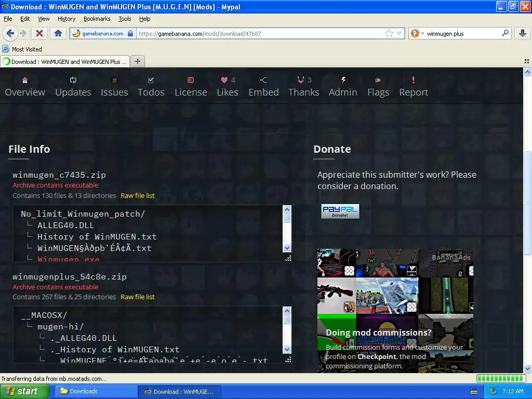Screen dimensions: 532x399
Task: Focus the winmugen plus search field
Action: pyautogui.click(x=463, y=33)
